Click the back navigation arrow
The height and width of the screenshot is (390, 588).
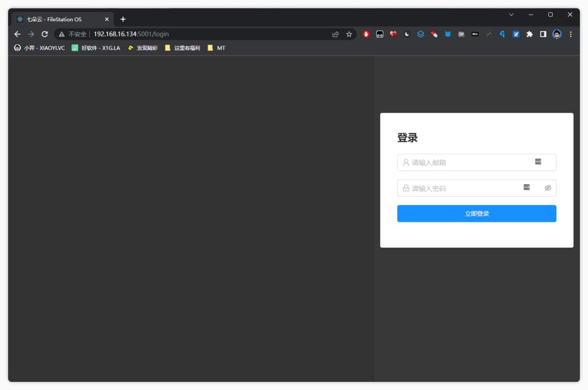tap(17, 34)
